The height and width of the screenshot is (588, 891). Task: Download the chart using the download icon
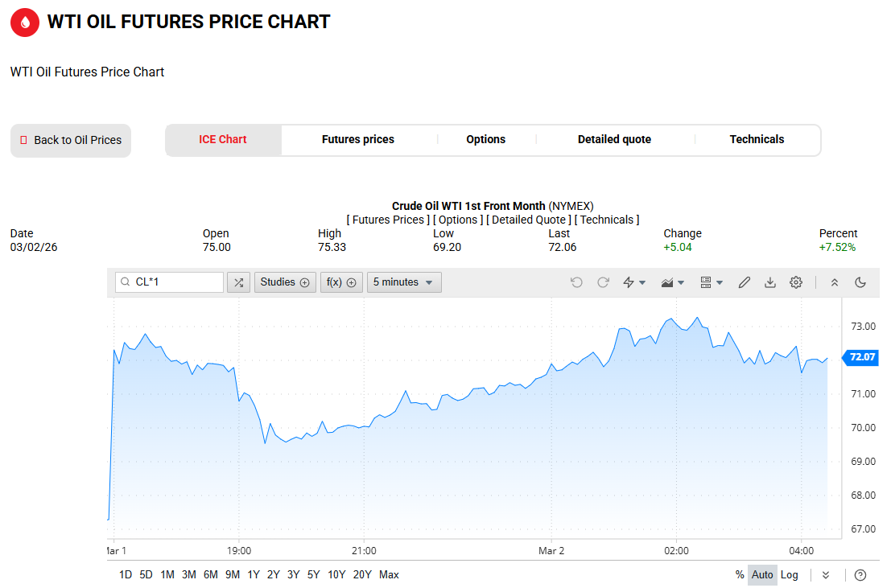[x=770, y=282]
